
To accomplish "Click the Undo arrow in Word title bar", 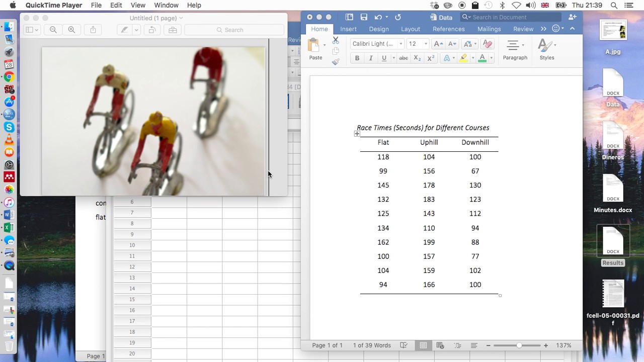I will tap(378, 17).
